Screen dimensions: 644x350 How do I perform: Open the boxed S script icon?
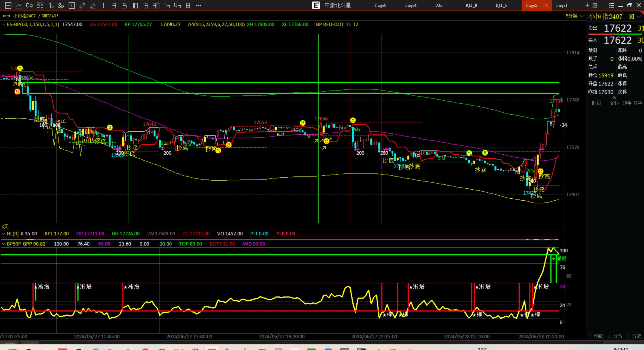click(72, 5)
